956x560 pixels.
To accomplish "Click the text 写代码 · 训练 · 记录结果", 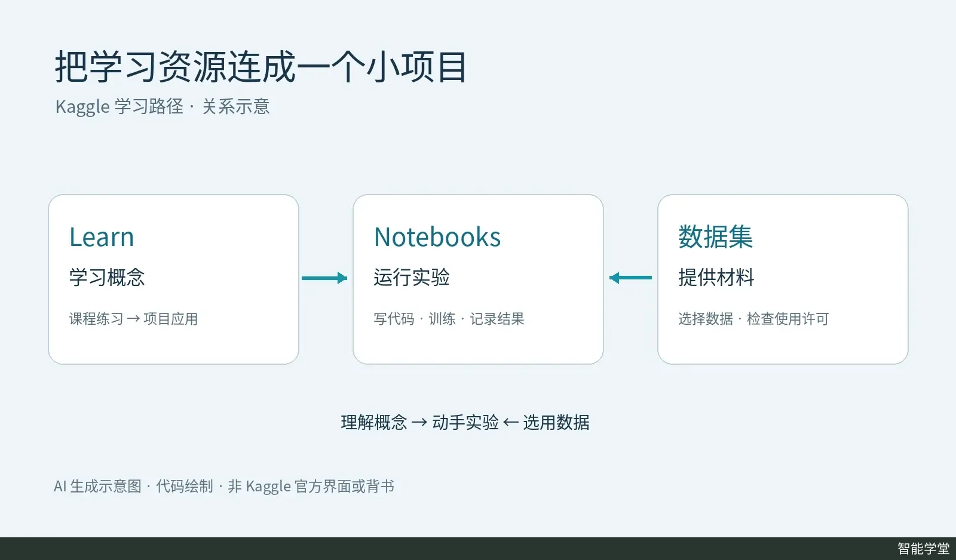I will pos(449,319).
